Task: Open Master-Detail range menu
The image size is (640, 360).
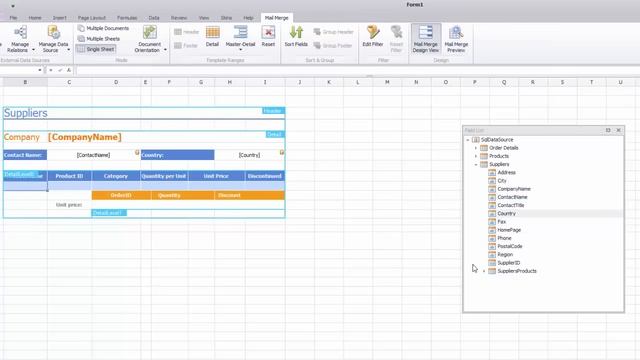Action: (x=240, y=38)
